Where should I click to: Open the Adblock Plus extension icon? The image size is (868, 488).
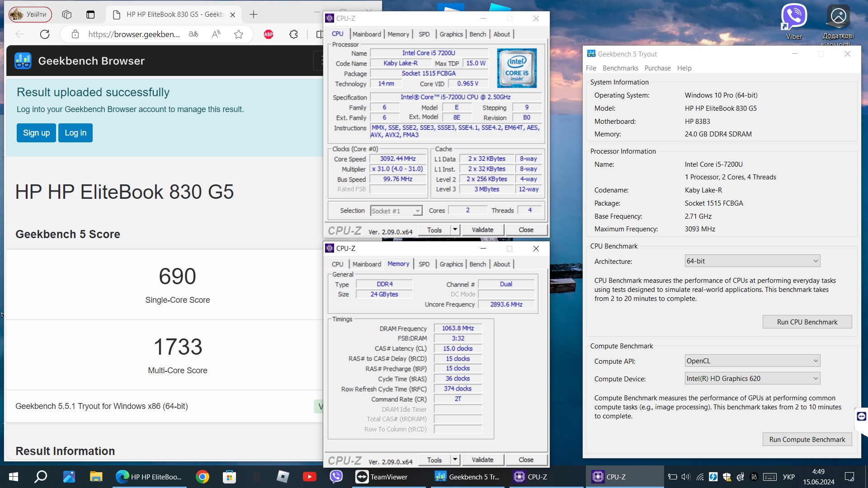tap(269, 34)
